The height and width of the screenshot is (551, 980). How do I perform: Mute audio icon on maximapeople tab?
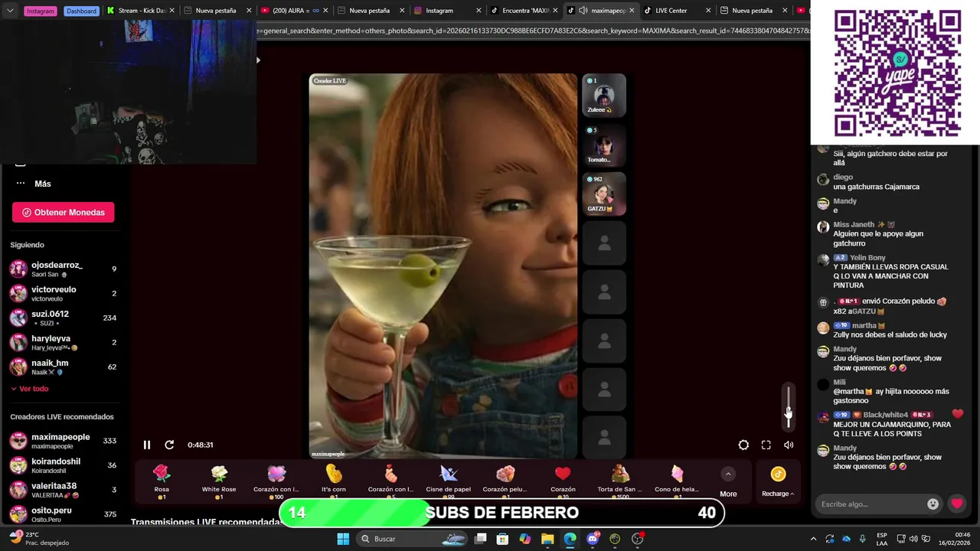(x=583, y=11)
